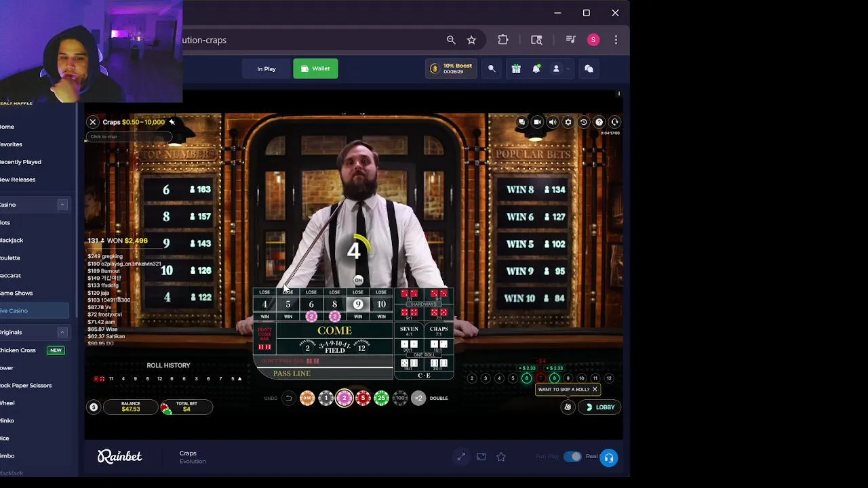Viewport: 868px width, 488px height.
Task: Open browser three-dot menu
Action: (616, 40)
